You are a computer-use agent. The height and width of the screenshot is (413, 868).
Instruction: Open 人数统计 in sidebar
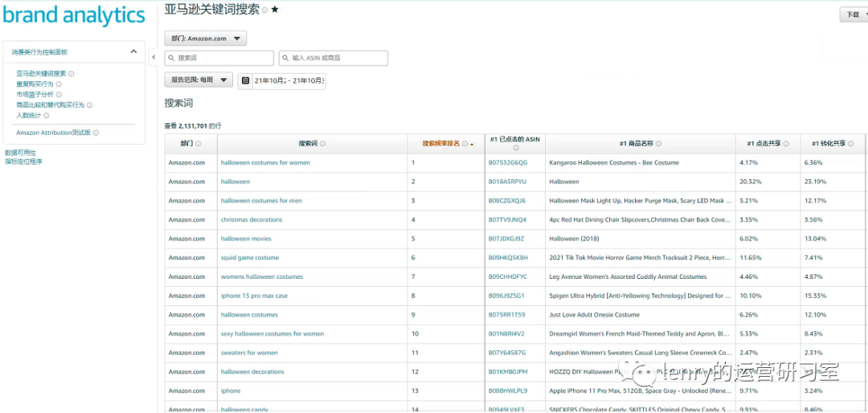coord(29,116)
